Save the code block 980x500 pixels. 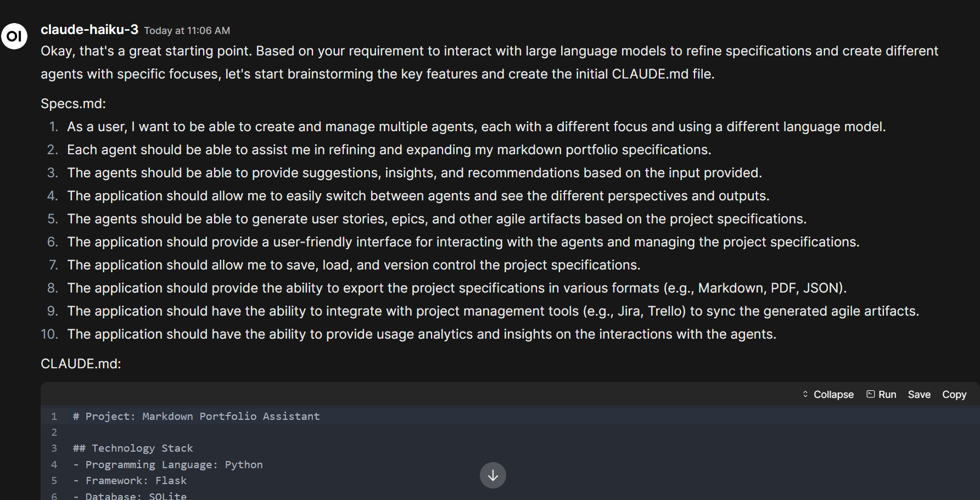point(919,395)
